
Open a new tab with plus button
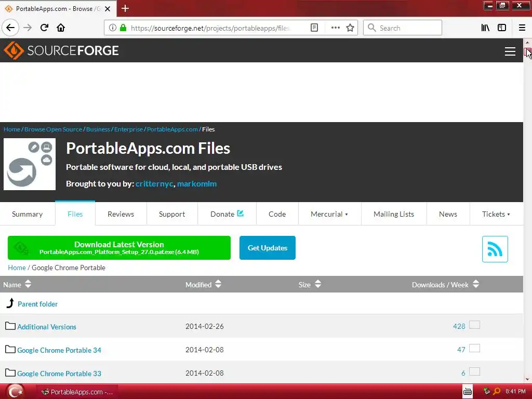(125, 8)
